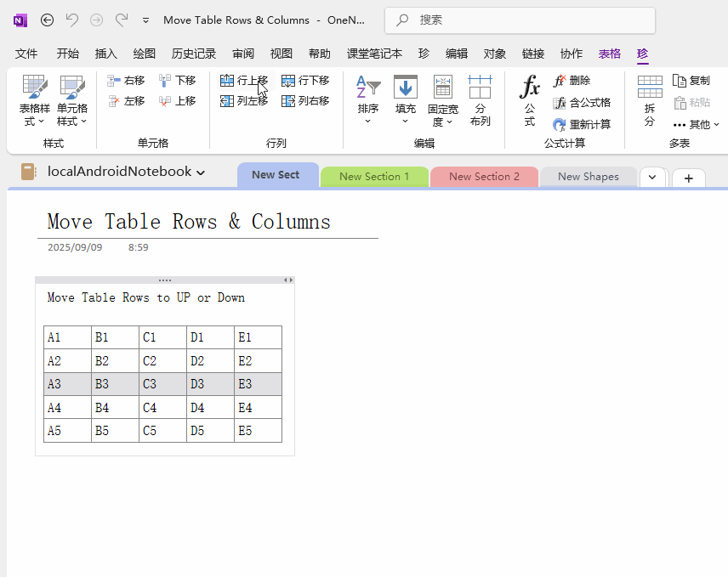The image size is (728, 577).
Task: Open the 表格样式 dropdown
Action: (35, 122)
